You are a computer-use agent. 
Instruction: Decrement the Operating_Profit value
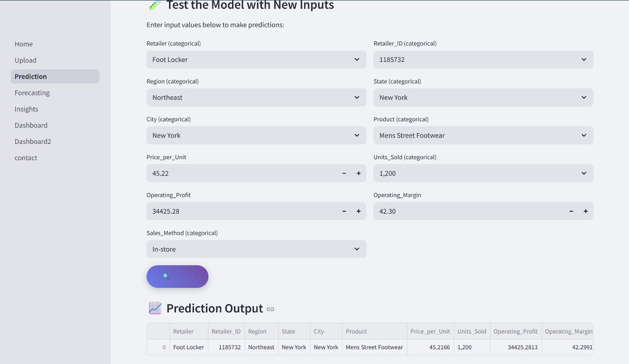[x=344, y=211]
